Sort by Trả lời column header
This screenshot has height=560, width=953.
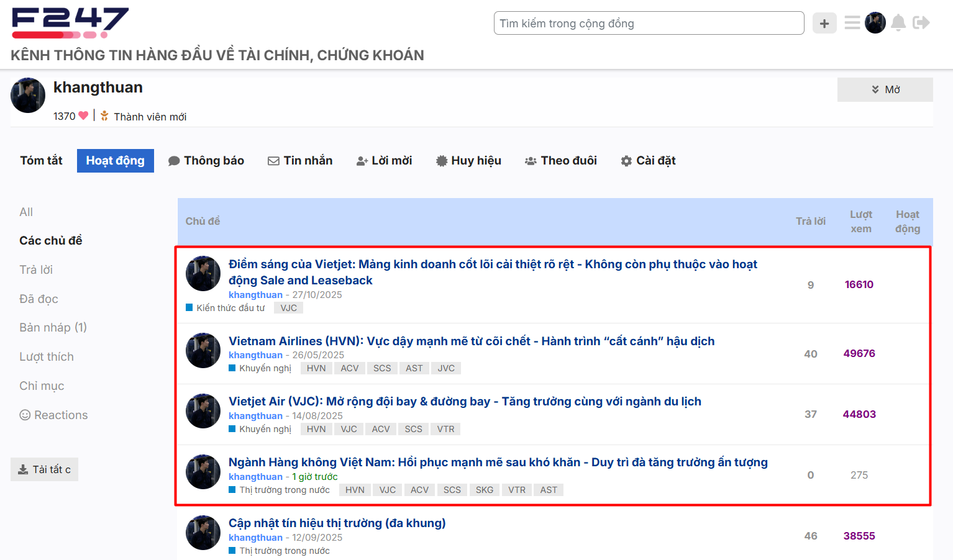point(811,221)
